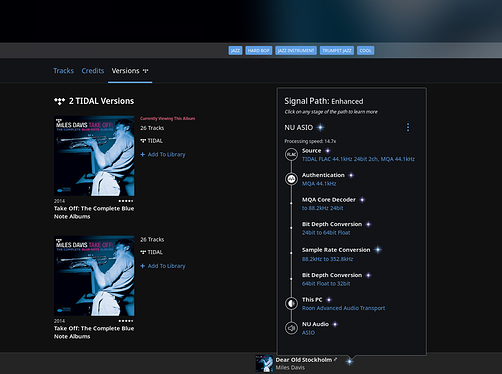Click Miles Davis artist name in footer
Image resolution: width=502 pixels, height=374 pixels.
click(290, 368)
